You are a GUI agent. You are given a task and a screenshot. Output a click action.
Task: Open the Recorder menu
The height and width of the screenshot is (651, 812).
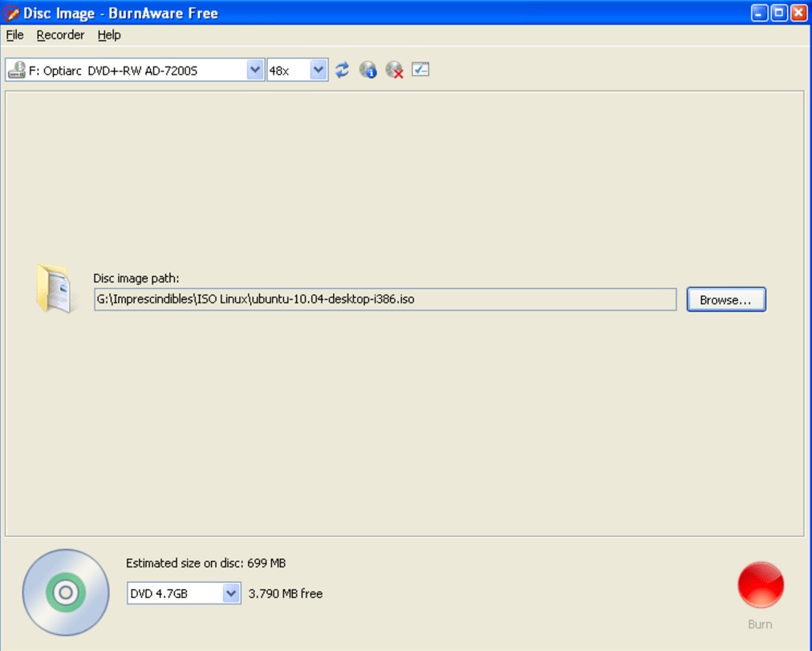pos(60,35)
